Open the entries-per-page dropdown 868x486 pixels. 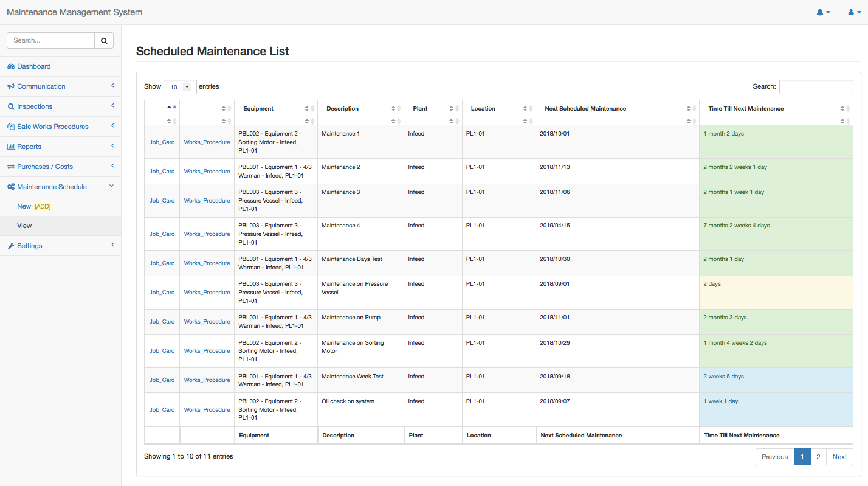[x=180, y=87]
